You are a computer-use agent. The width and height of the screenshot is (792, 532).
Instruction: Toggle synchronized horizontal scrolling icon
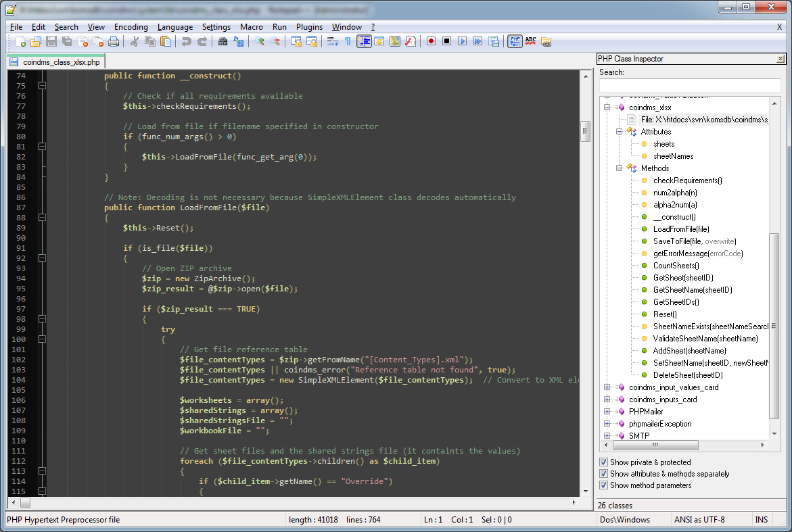[312, 42]
